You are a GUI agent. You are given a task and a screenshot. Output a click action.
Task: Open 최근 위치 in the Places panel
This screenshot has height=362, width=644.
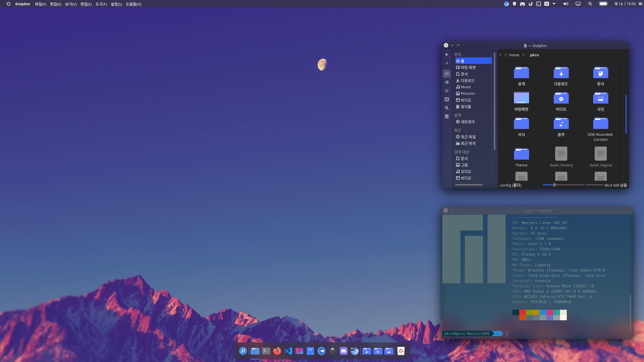tap(473, 143)
